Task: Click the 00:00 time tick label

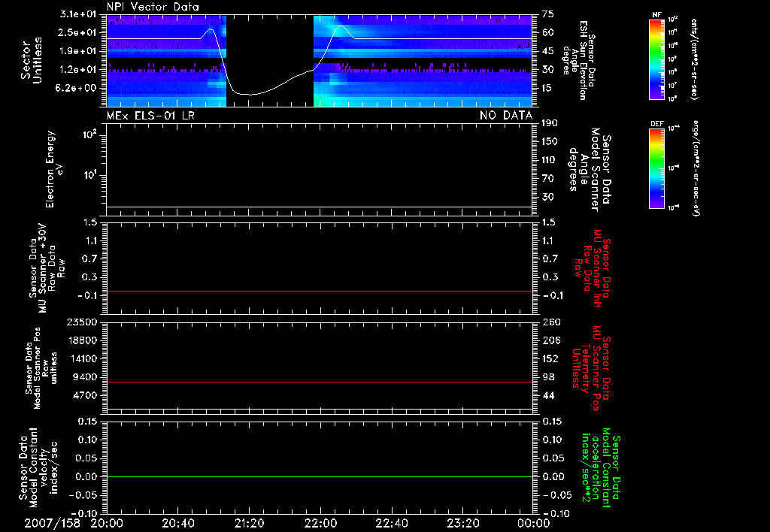Action: (534, 523)
